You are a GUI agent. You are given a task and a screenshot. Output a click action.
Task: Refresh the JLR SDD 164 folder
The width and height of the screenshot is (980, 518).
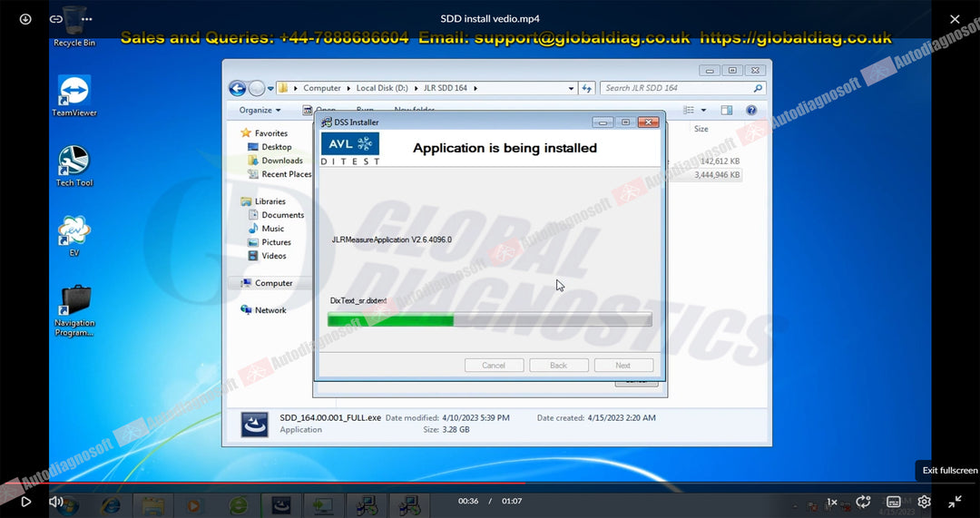[586, 89]
